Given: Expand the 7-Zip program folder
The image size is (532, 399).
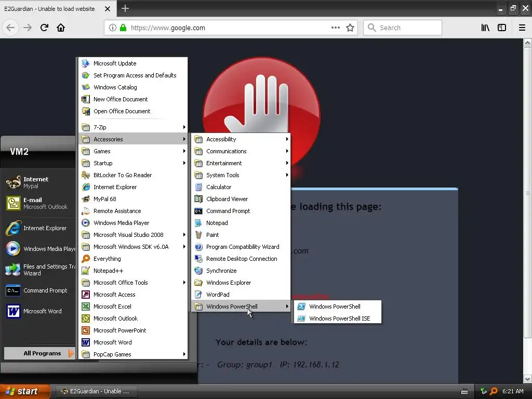Looking at the screenshot, I should point(133,127).
